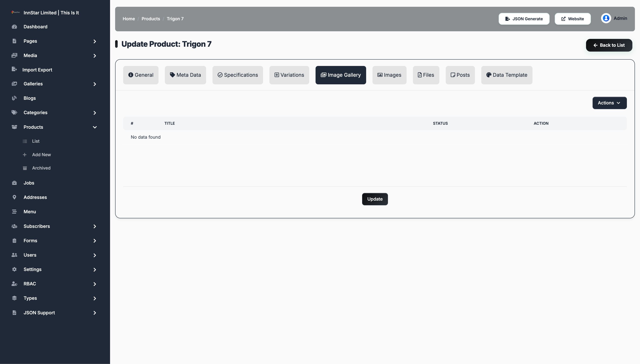Expand the Media submenu chevron
The image size is (640, 364).
point(95,56)
